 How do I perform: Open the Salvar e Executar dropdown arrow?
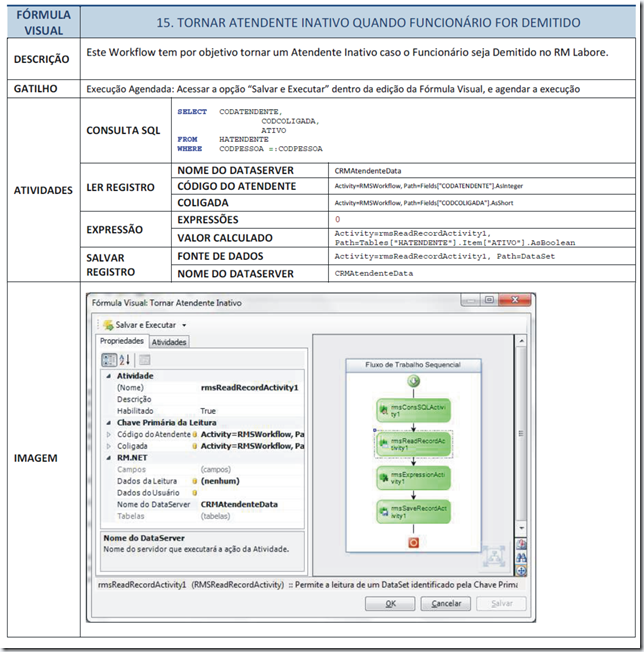click(x=184, y=325)
